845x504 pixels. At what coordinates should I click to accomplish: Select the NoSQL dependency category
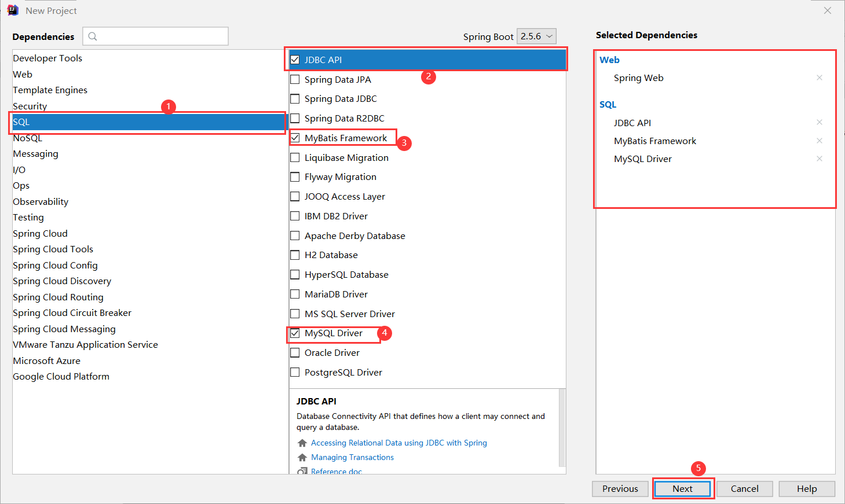pyautogui.click(x=28, y=138)
